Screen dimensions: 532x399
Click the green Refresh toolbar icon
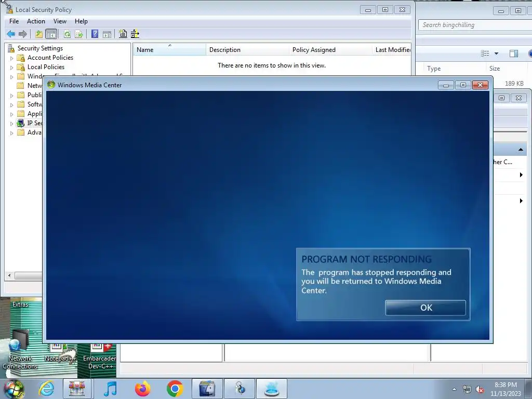point(67,34)
